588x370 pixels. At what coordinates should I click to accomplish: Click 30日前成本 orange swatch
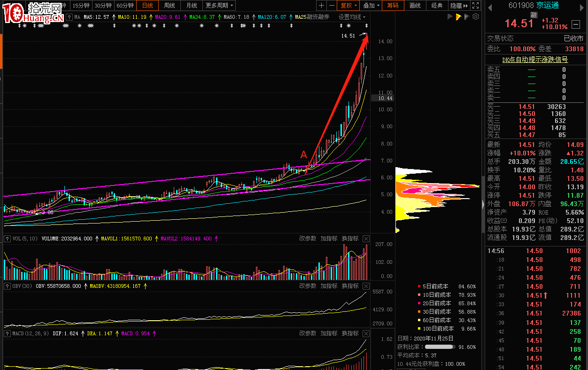(419, 312)
